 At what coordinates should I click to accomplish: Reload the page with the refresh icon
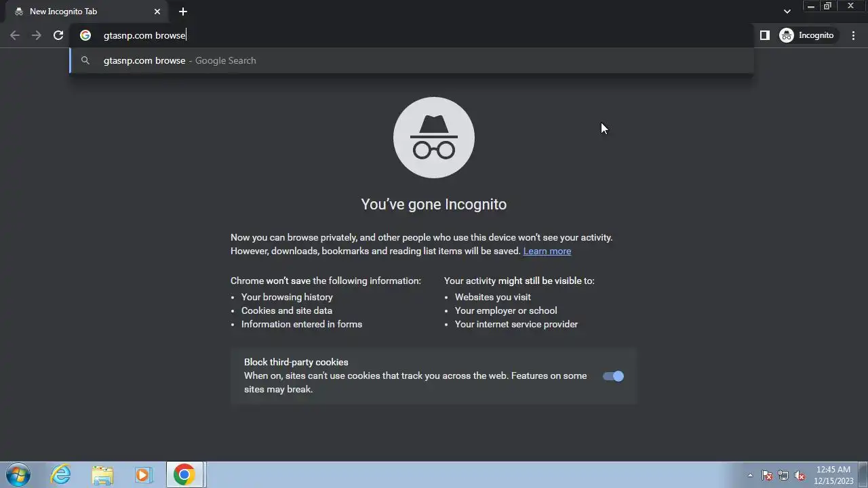[x=58, y=35]
